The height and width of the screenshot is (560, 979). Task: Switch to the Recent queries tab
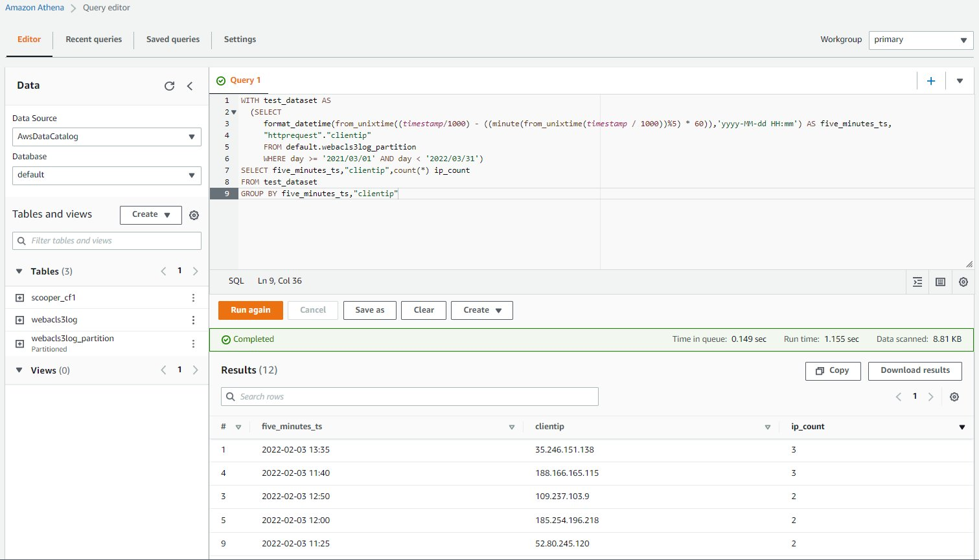pyautogui.click(x=93, y=39)
